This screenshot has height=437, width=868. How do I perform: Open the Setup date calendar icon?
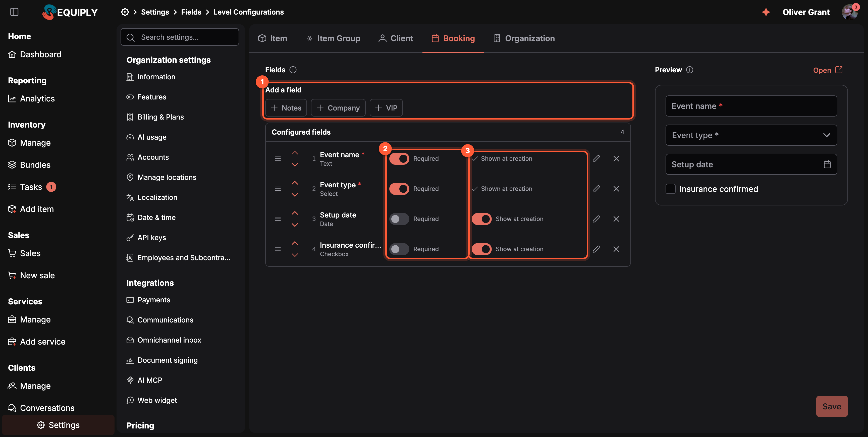[827, 165]
